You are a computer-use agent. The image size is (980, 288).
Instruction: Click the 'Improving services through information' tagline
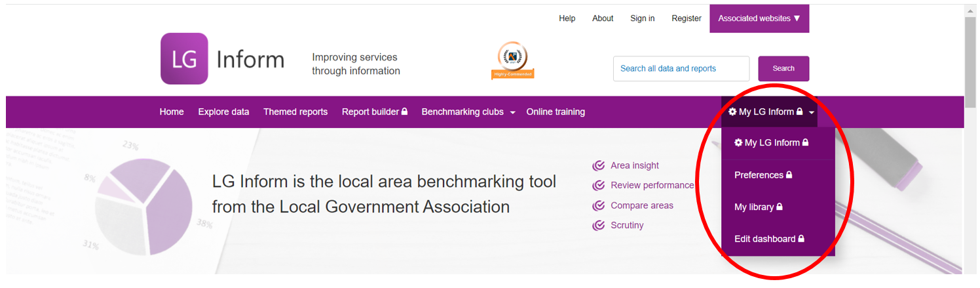[x=356, y=64]
